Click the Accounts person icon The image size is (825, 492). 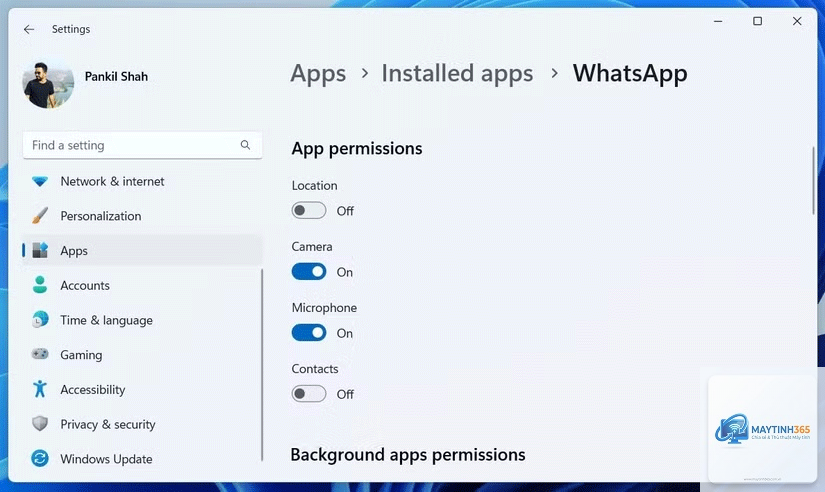pos(39,285)
